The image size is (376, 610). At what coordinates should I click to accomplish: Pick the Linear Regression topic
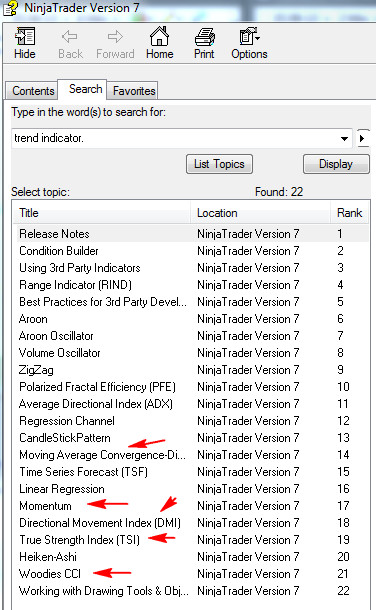coord(62,489)
